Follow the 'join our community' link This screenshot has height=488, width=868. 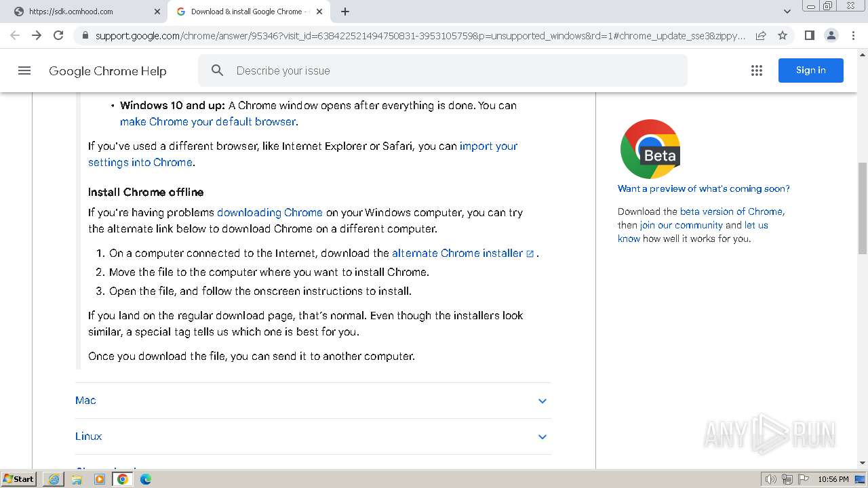pyautogui.click(x=682, y=225)
